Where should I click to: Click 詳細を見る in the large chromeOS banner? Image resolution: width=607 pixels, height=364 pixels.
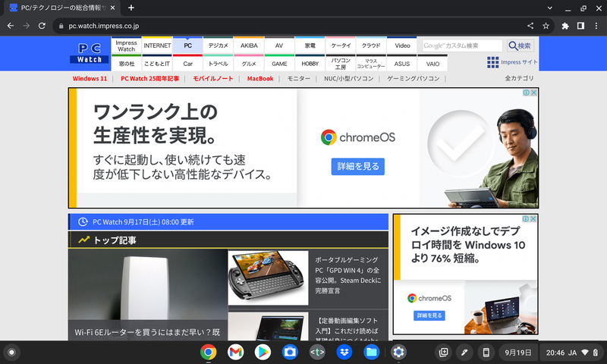pos(357,166)
